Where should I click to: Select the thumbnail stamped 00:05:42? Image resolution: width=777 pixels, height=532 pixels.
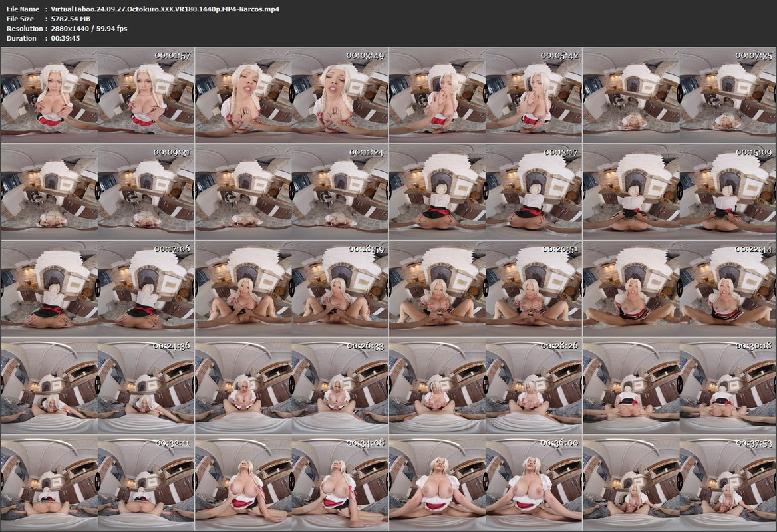pyautogui.click(x=486, y=95)
